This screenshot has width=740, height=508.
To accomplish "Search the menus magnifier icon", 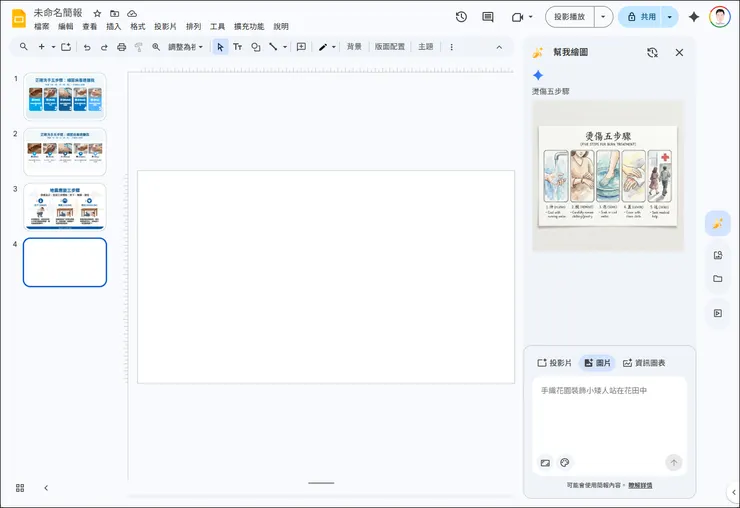I will click(23, 47).
